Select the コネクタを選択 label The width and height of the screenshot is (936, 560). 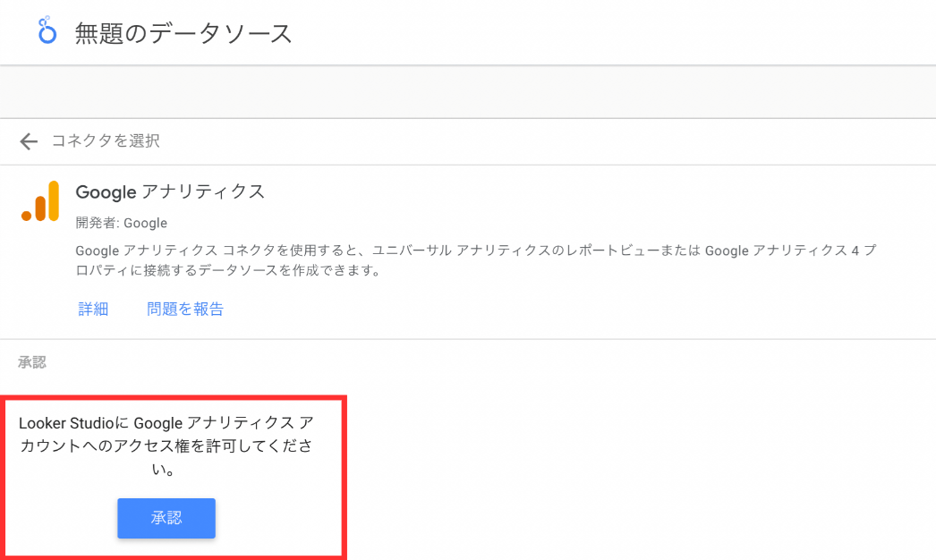[x=106, y=141]
